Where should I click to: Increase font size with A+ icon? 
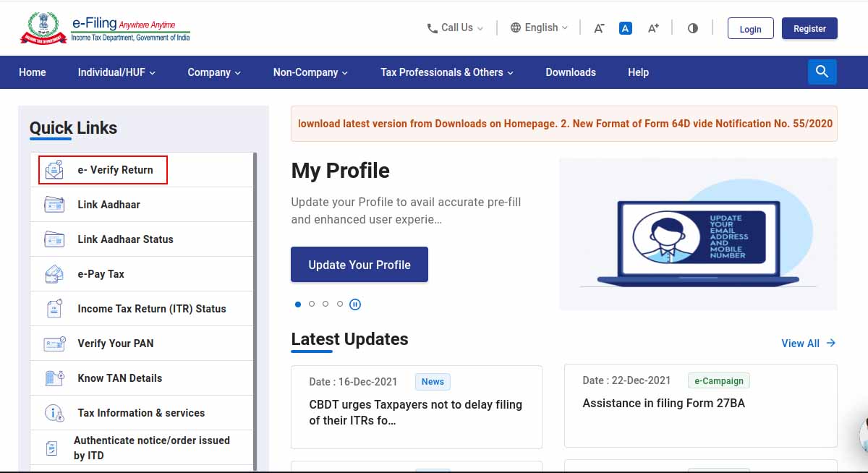point(653,28)
